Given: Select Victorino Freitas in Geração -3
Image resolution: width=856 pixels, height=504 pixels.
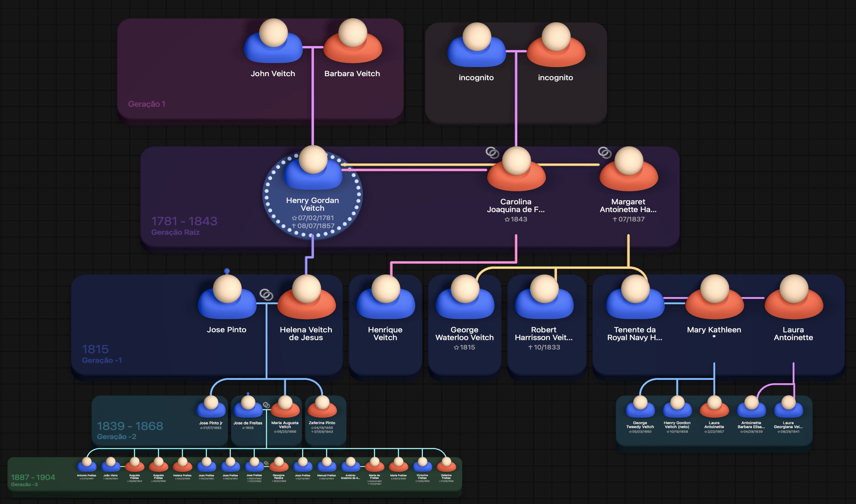Looking at the screenshot, I should pyautogui.click(x=422, y=469).
